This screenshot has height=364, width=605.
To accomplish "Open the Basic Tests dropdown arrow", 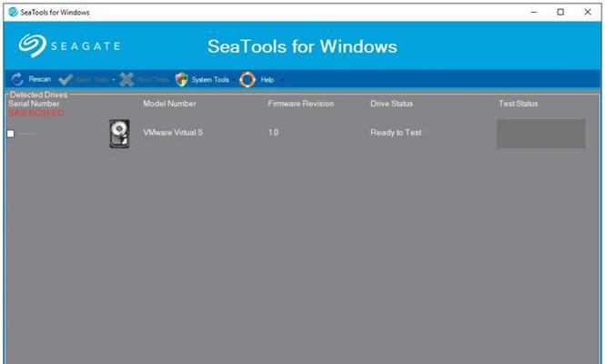I will pyautogui.click(x=114, y=80).
